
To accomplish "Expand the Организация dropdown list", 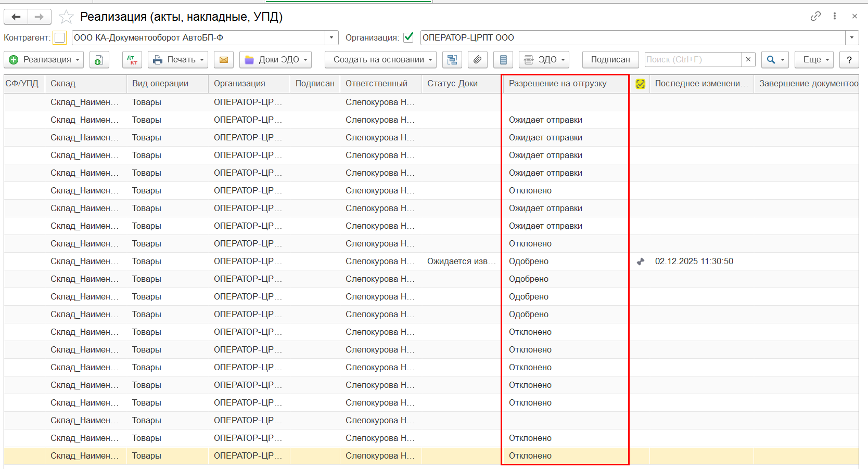I will coord(851,37).
